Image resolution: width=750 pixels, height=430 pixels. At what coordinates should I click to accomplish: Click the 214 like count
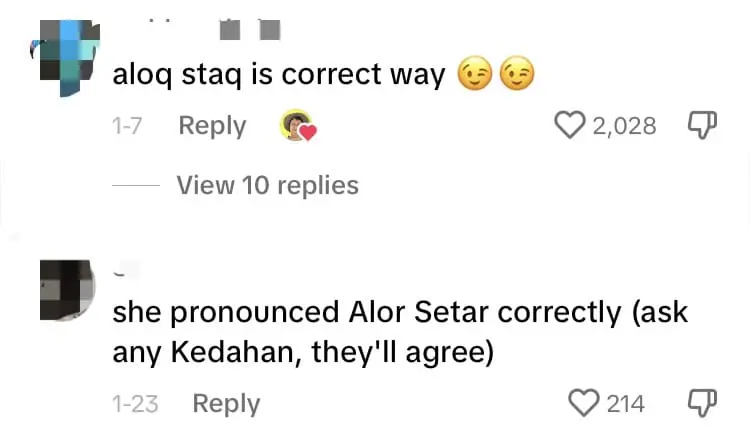tap(625, 404)
